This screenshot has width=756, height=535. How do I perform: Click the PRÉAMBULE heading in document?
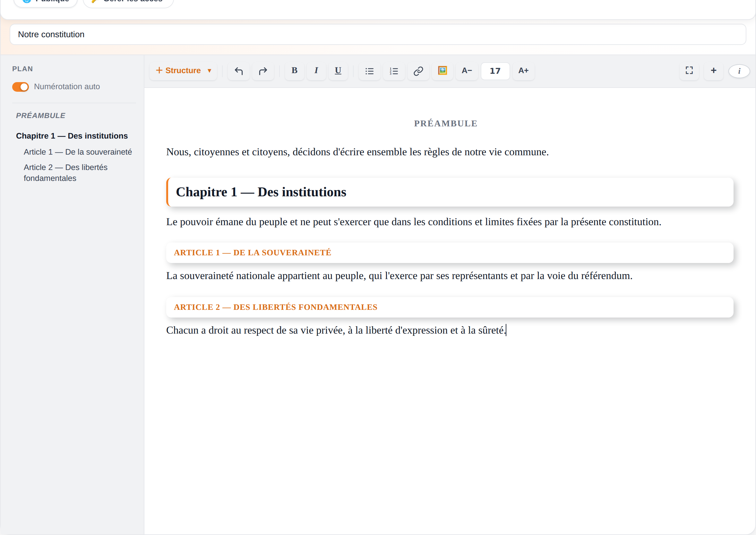446,123
